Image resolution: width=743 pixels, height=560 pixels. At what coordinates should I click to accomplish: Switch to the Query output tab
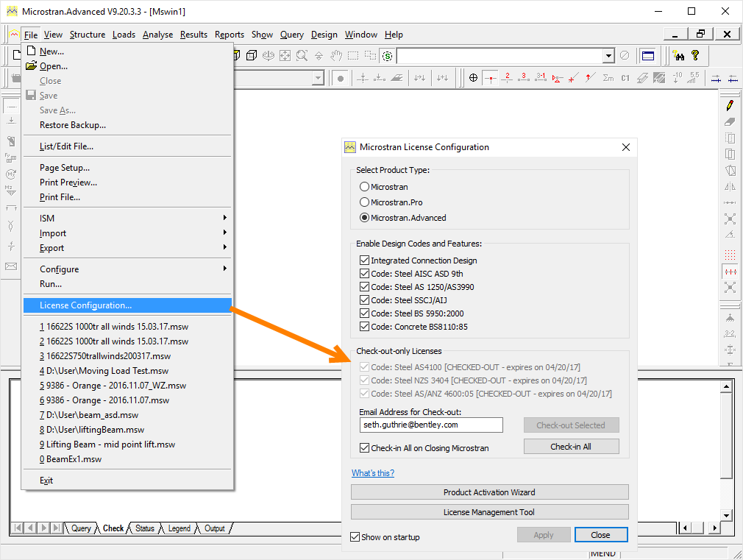click(81, 528)
